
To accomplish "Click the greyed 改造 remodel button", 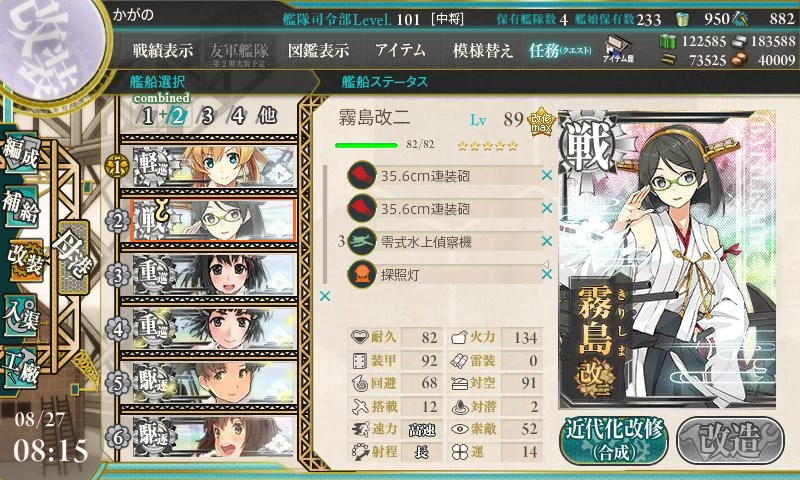I will pyautogui.click(x=730, y=440).
